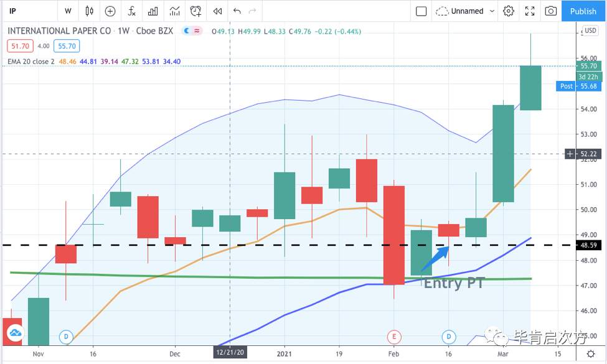Click the blue 55.70 buy price button
The height and width of the screenshot is (364, 607).
pos(67,46)
